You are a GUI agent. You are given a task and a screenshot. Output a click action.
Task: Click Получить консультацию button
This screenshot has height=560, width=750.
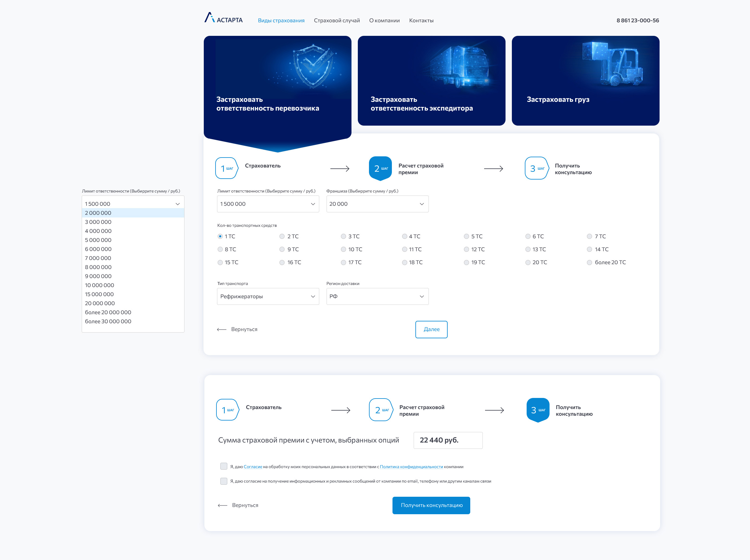(x=431, y=505)
